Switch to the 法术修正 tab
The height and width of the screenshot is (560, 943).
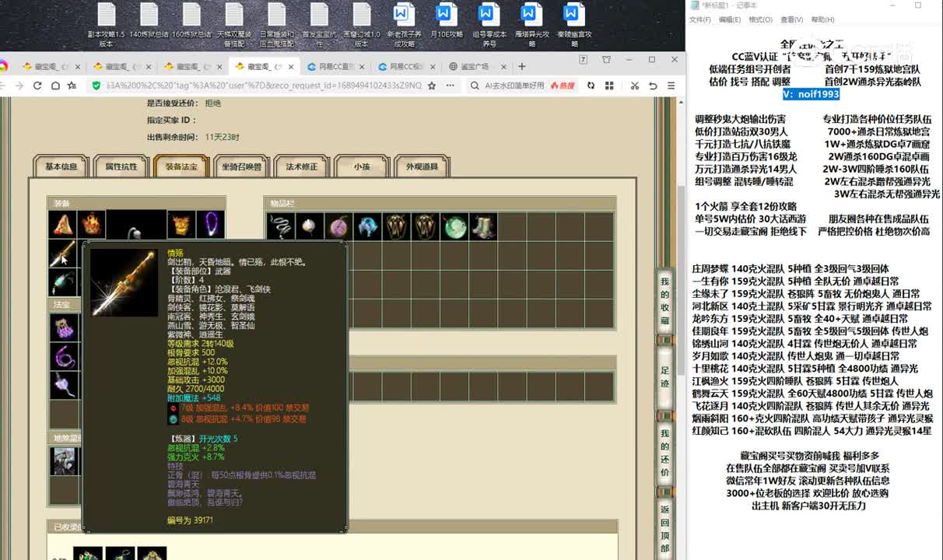(x=301, y=166)
